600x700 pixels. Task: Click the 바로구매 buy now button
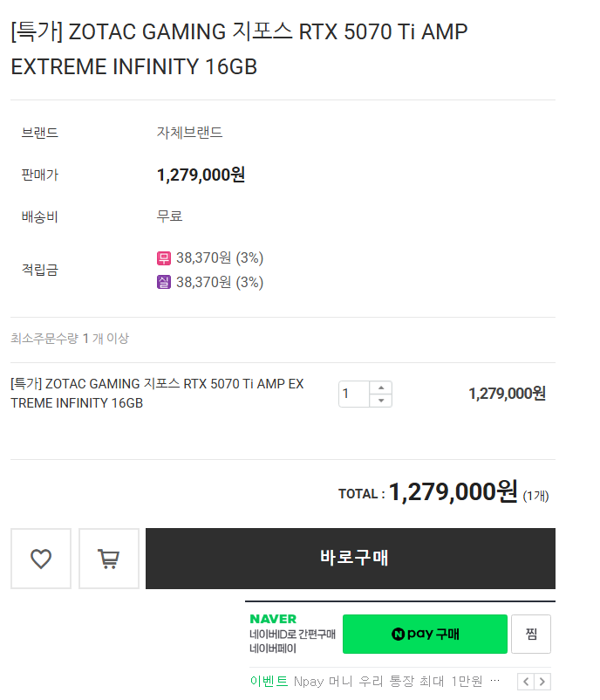click(351, 559)
